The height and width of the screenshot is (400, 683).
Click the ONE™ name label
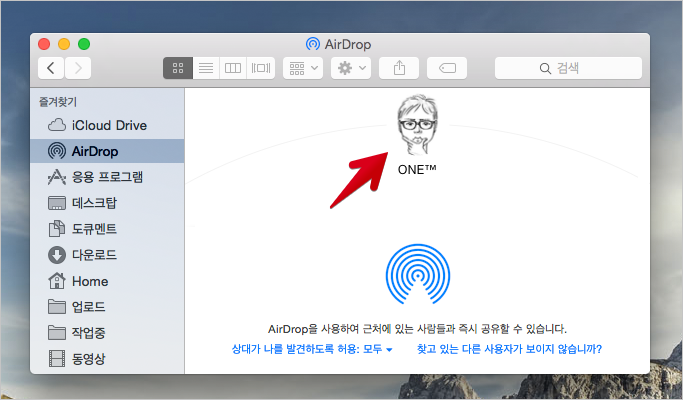pos(417,169)
